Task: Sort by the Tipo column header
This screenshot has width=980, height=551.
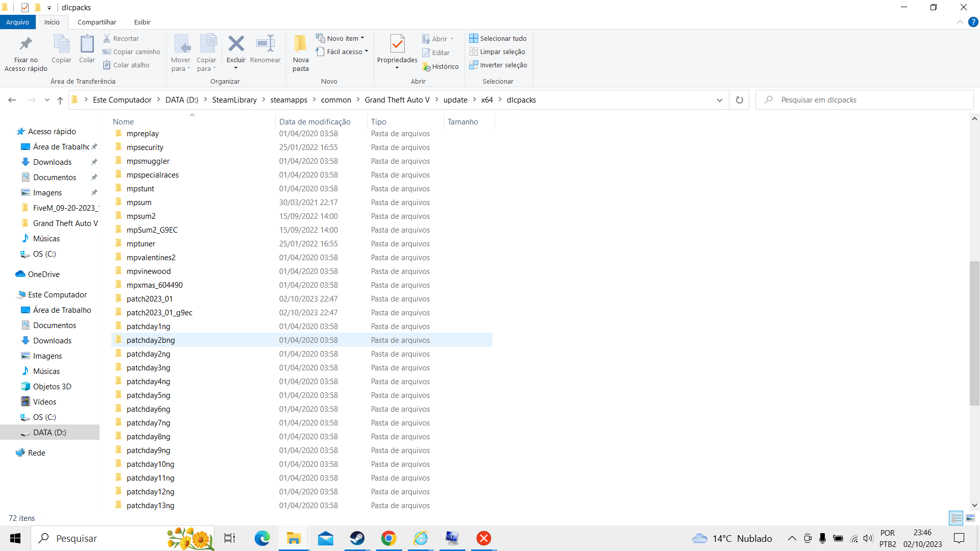Action: (406, 121)
